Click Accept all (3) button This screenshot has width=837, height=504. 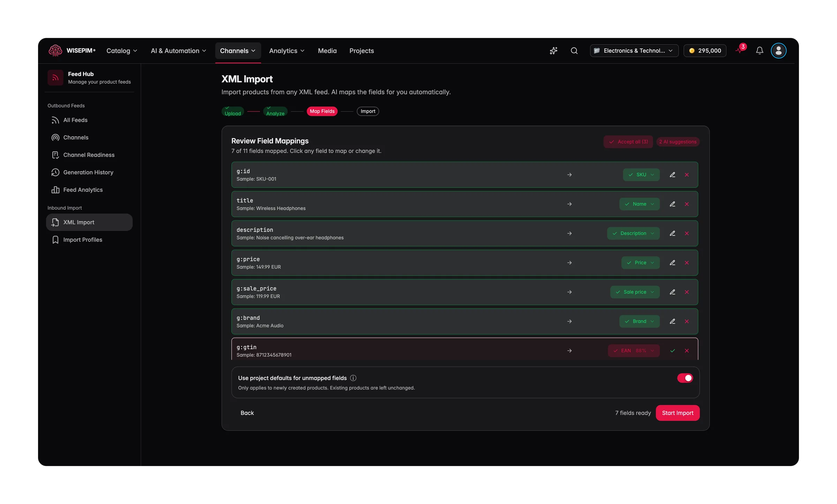(628, 142)
